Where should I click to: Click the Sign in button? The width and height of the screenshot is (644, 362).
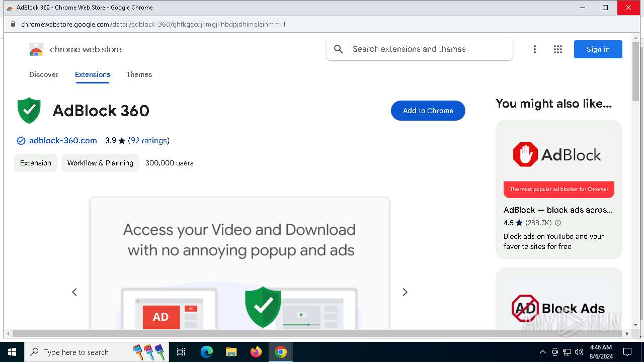(598, 49)
